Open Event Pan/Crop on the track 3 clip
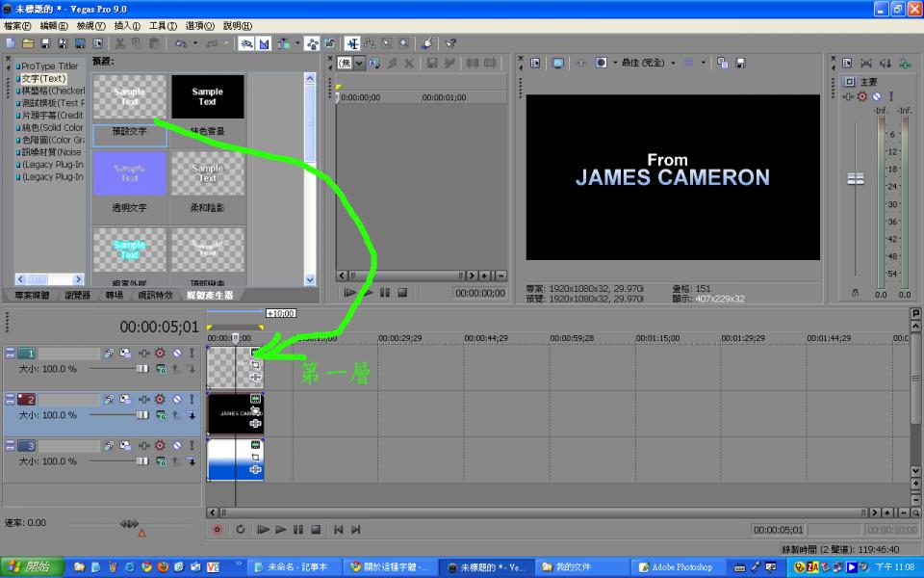This screenshot has width=924, height=578. pos(256,458)
